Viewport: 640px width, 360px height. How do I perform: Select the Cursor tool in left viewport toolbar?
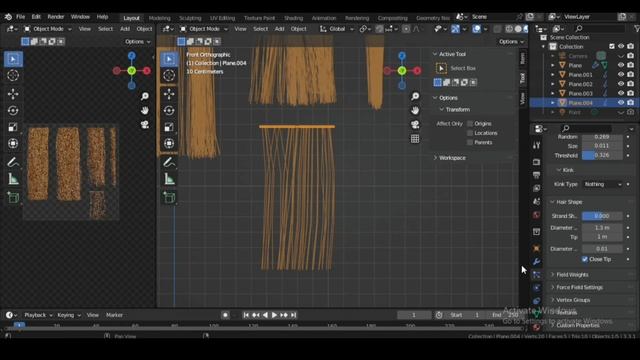13,76
